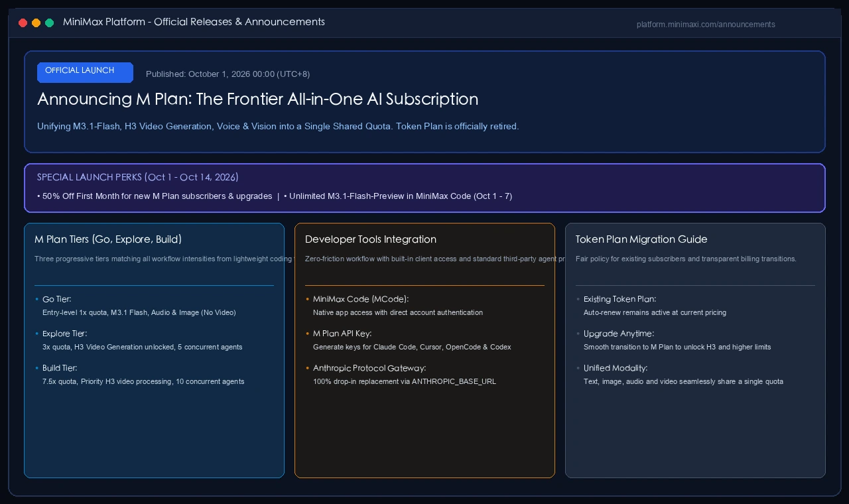Click the green maximize window dot
Screen dimensions: 849x504
(x=49, y=23)
